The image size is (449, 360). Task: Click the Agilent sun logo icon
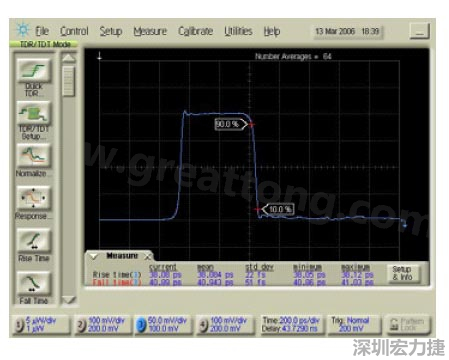23,30
